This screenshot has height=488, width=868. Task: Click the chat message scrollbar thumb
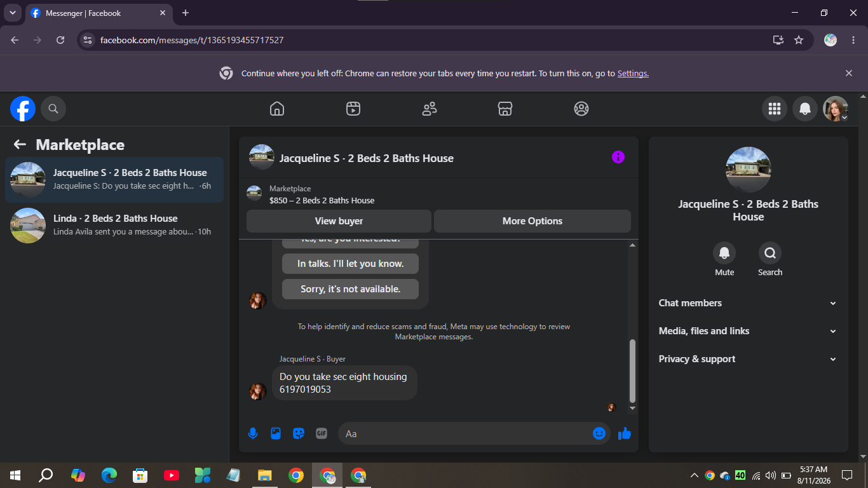coord(632,371)
